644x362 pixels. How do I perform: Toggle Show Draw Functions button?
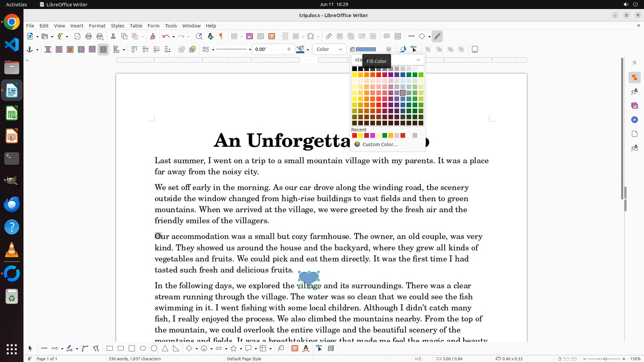coord(437,36)
